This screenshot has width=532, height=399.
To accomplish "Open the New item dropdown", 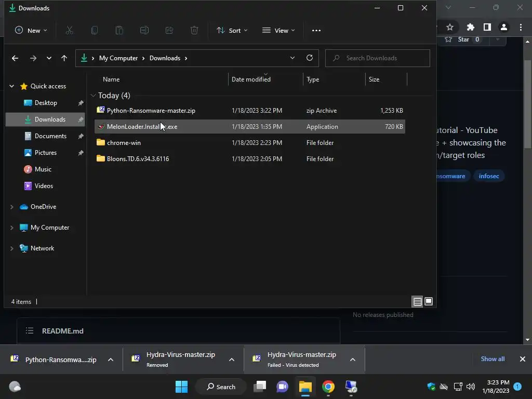I will [x=31, y=31].
